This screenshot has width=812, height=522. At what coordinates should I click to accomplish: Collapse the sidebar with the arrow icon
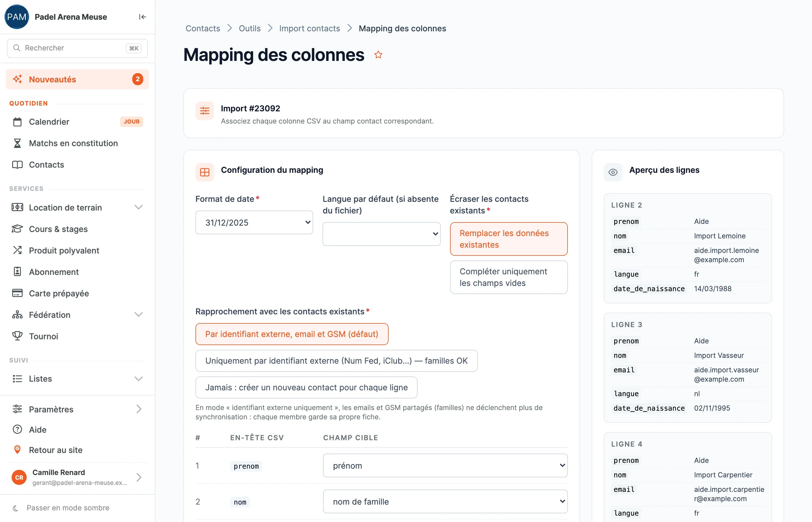pos(142,17)
